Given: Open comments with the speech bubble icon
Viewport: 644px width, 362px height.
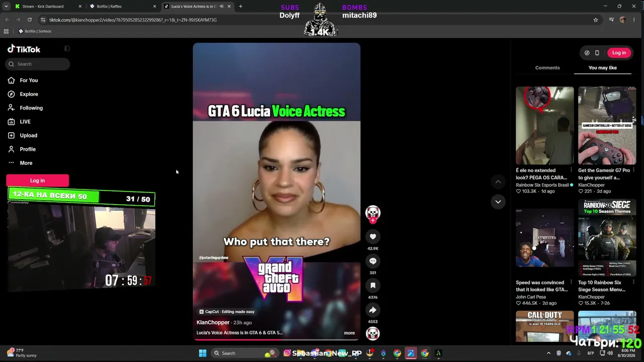Looking at the screenshot, I should 373,261.
